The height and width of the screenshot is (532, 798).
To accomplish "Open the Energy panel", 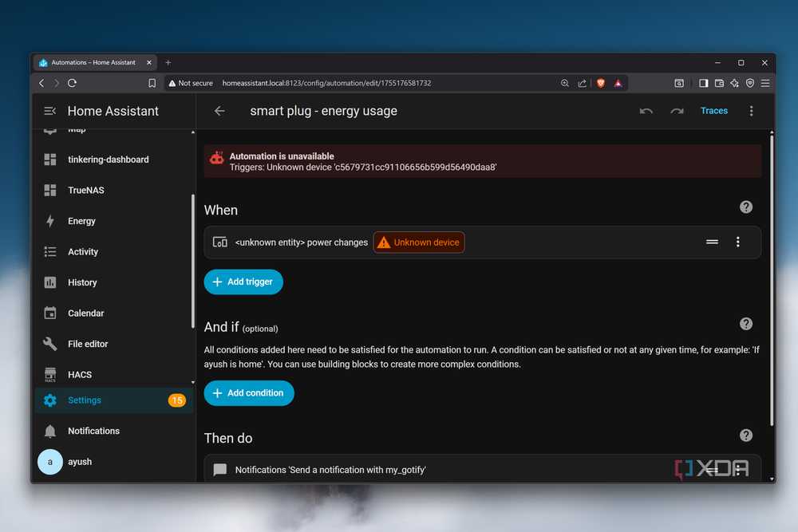I will (x=113, y=221).
